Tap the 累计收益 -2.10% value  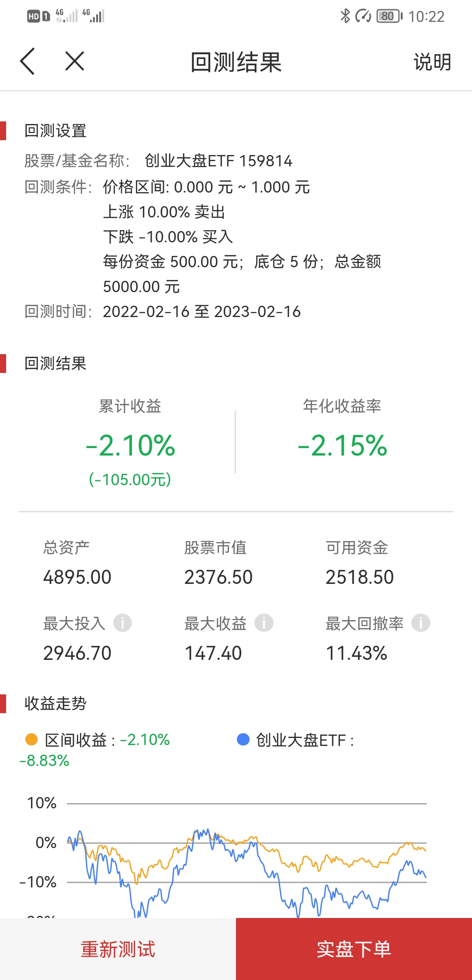(130, 446)
